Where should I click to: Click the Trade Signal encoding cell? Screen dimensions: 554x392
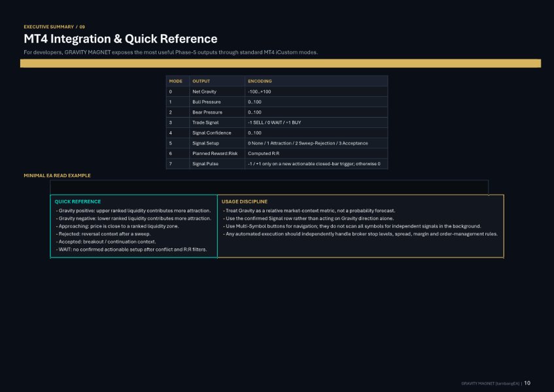pyautogui.click(x=316, y=122)
